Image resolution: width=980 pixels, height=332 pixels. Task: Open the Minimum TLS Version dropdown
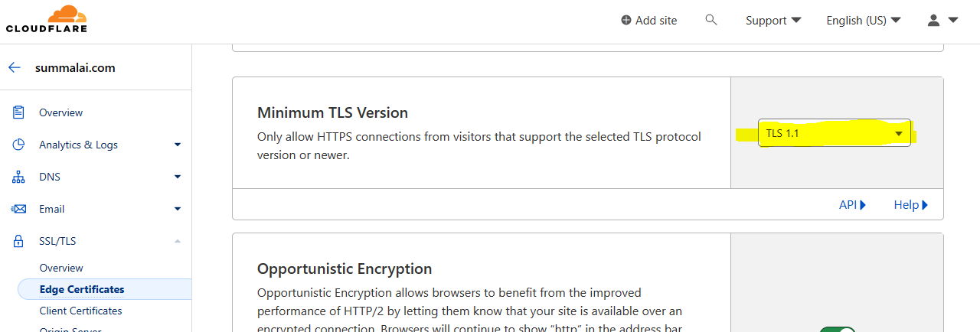point(834,134)
